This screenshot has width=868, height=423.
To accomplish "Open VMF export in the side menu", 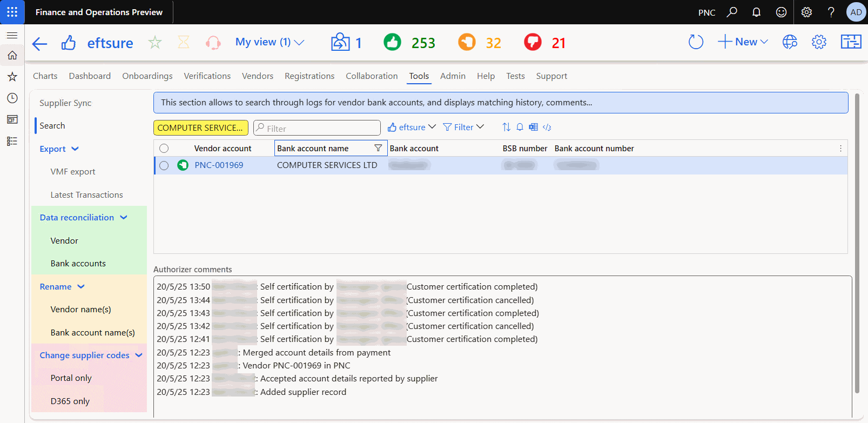I will pos(73,171).
